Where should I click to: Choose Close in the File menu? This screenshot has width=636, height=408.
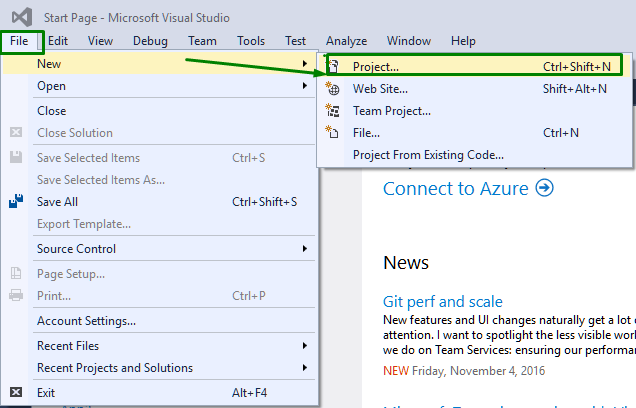pyautogui.click(x=52, y=111)
